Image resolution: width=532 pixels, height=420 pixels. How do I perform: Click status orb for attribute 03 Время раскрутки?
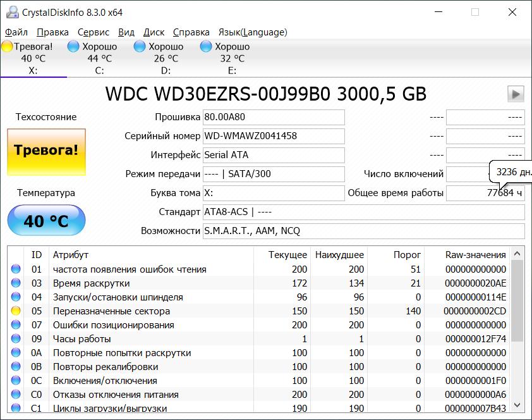tap(16, 283)
